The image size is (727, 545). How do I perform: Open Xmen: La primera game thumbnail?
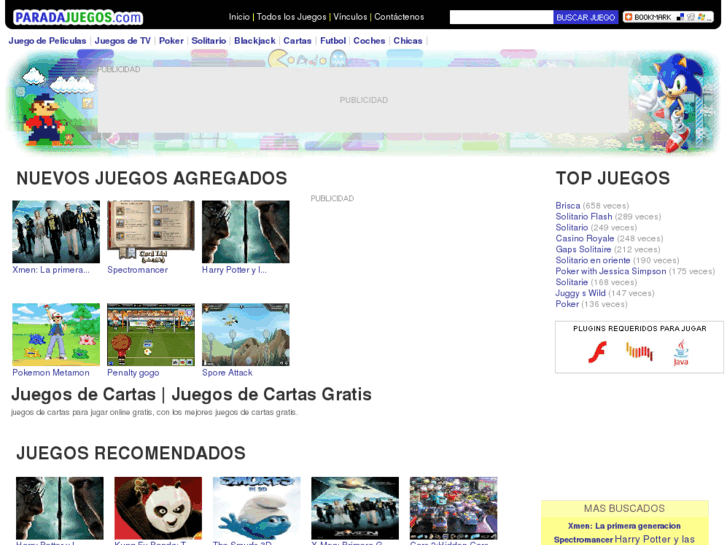56,231
